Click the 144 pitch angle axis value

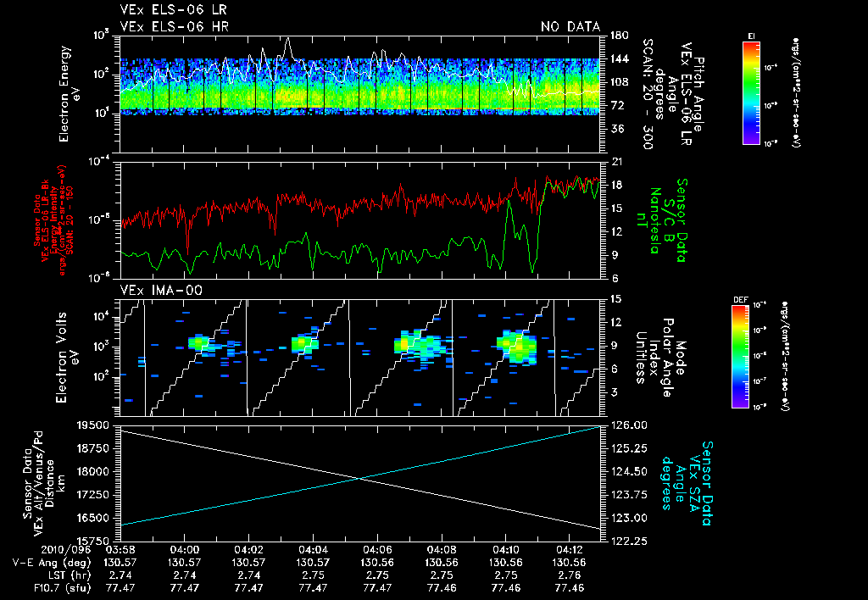620,58
